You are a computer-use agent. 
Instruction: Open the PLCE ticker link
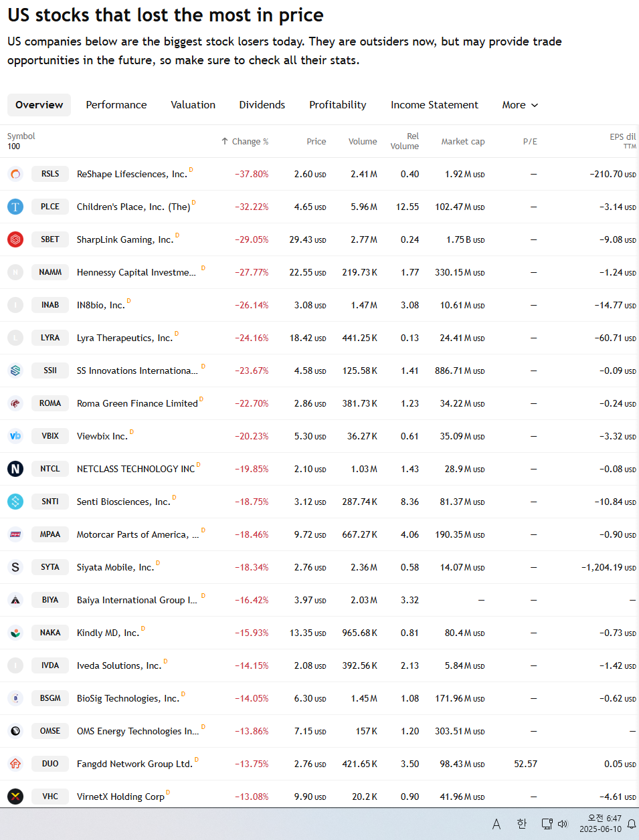tap(50, 207)
